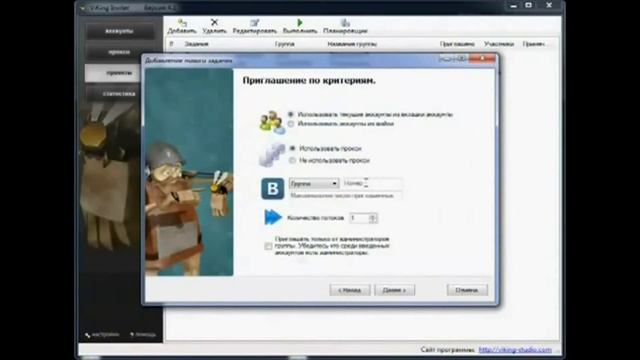Click the Отмена (Cancel) button

(467, 290)
